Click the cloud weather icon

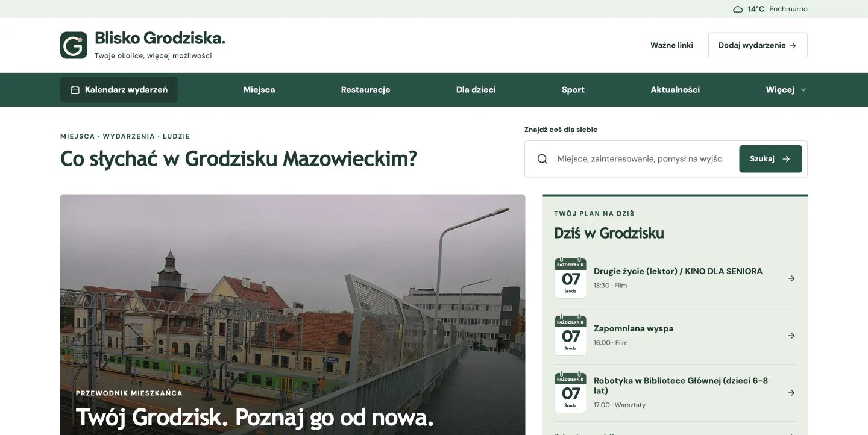coord(738,9)
